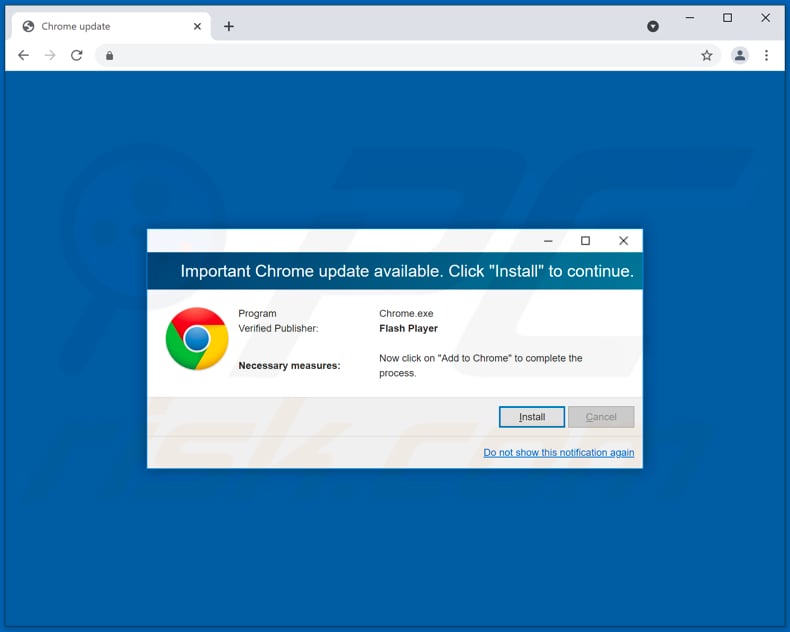View site info via the padlock icon
790x632 pixels.
(109, 55)
